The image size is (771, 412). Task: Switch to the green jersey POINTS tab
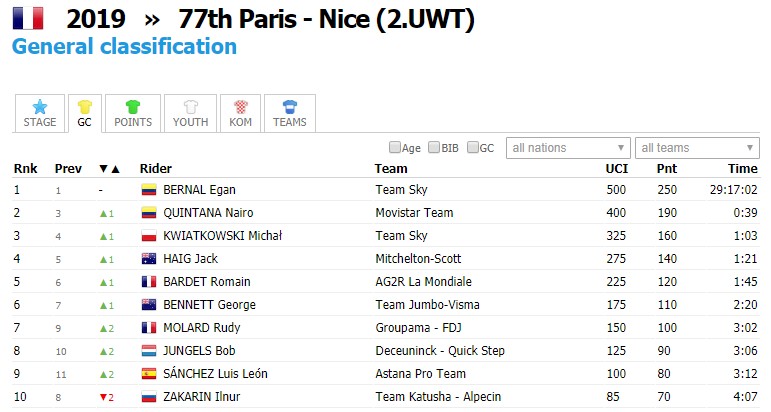[x=133, y=114]
